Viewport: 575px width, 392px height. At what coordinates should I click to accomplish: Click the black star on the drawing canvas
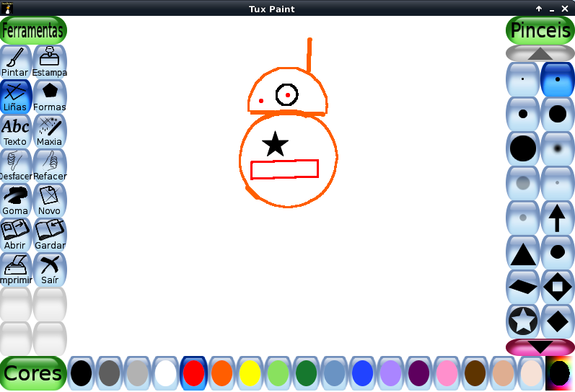point(275,145)
